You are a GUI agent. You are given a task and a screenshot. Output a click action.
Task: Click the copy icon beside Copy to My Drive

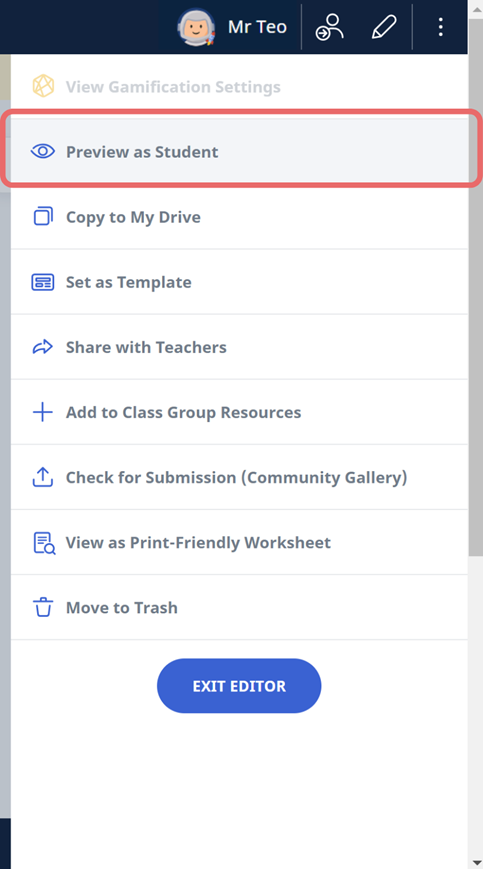tap(43, 216)
